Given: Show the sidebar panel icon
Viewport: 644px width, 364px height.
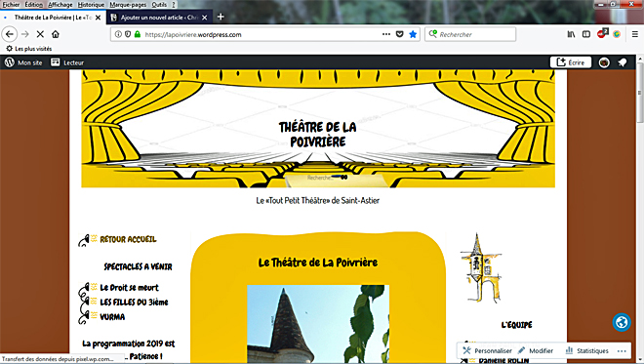Looking at the screenshot, I should tap(586, 34).
